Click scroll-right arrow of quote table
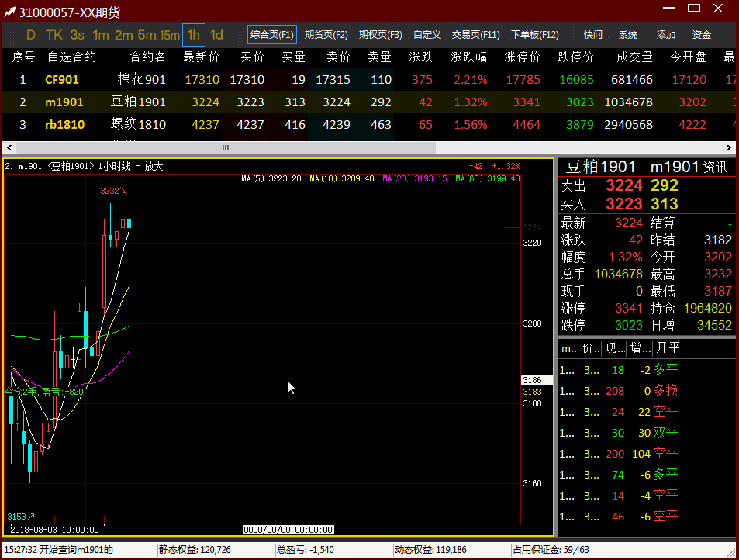 (730, 147)
